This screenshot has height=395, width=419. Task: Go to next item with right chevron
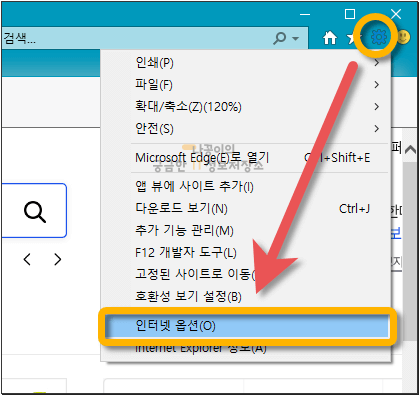(58, 259)
